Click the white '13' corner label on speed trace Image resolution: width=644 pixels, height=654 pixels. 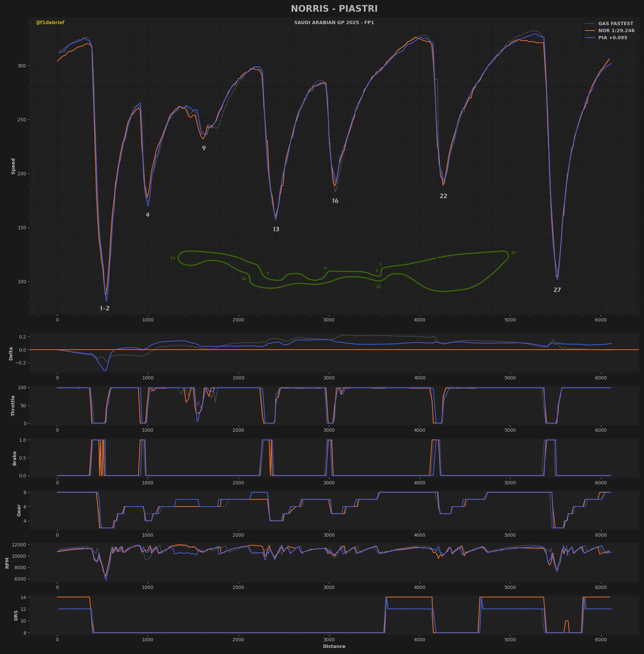coord(276,230)
